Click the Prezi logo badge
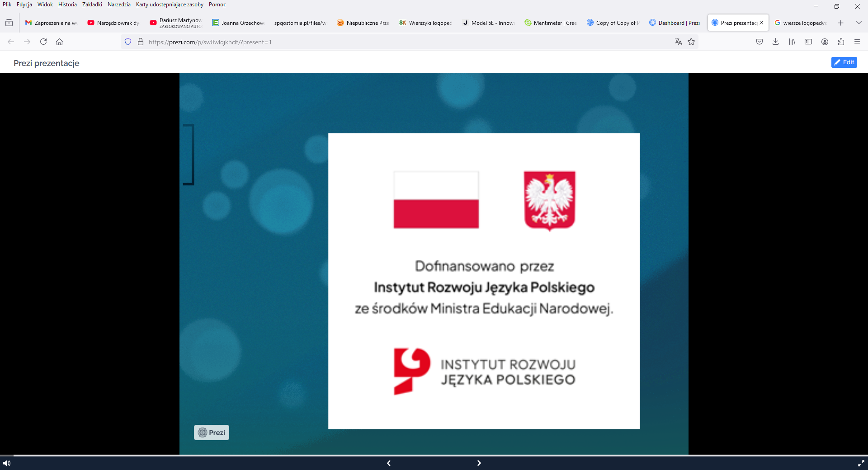868x470 pixels. [212, 432]
